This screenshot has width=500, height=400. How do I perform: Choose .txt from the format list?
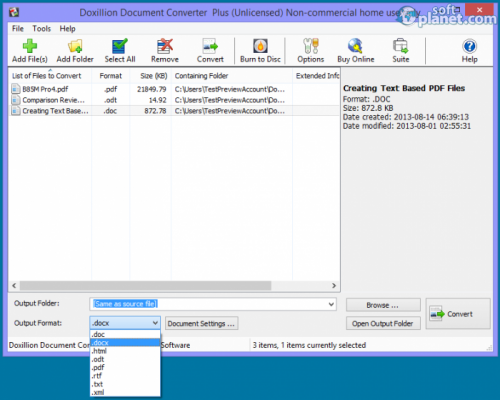click(125, 384)
